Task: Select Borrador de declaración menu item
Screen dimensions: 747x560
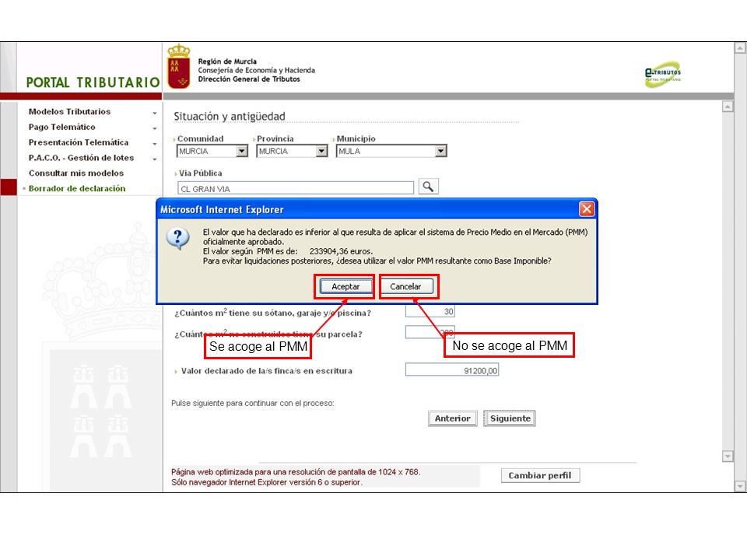Action: (x=77, y=188)
